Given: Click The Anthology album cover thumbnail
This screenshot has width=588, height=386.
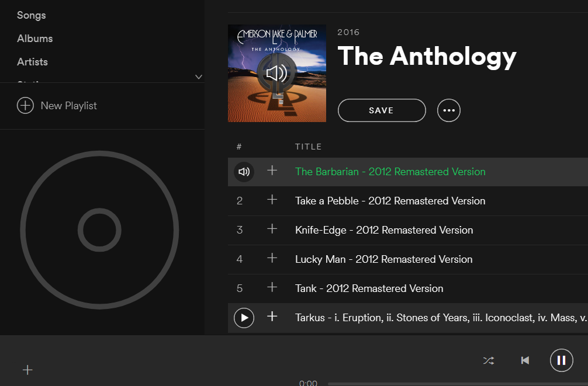Looking at the screenshot, I should [276, 74].
